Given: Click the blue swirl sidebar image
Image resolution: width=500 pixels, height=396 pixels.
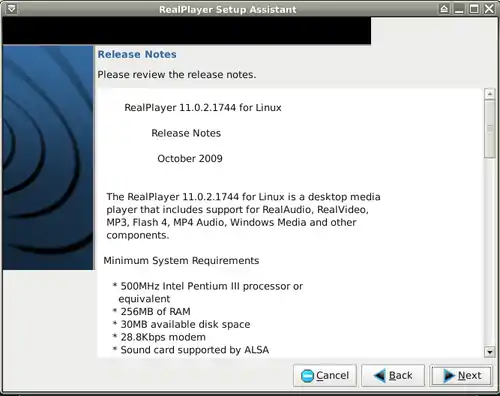Looking at the screenshot, I should pyautogui.click(x=48, y=158).
